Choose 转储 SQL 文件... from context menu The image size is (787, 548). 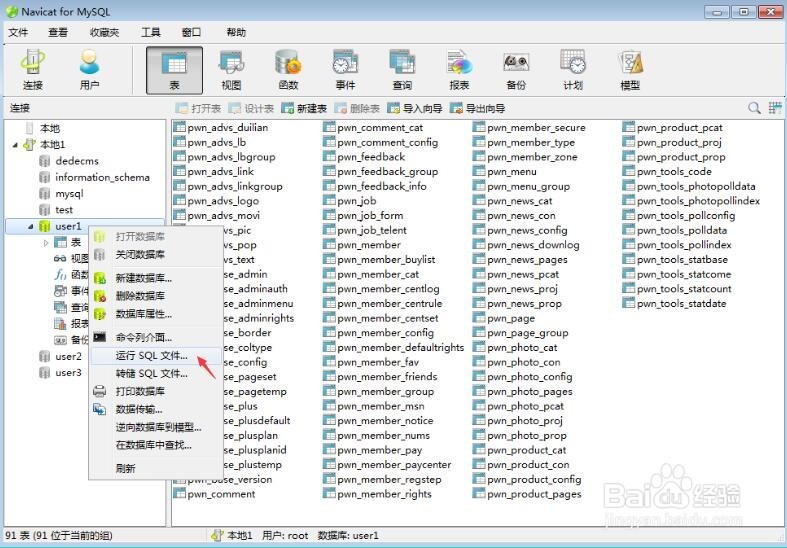pyautogui.click(x=156, y=374)
